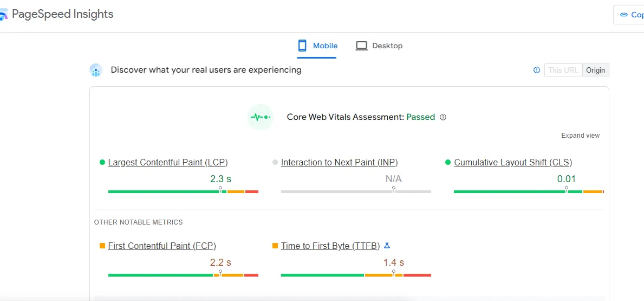Click the 'Discover what your real users are experiencing' heading
This screenshot has height=301, width=644.
(206, 70)
